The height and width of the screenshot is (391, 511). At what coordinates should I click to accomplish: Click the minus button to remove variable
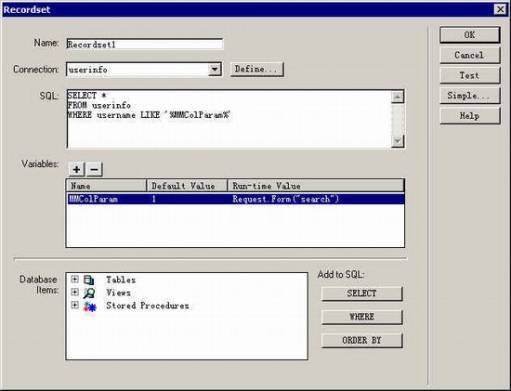(95, 169)
